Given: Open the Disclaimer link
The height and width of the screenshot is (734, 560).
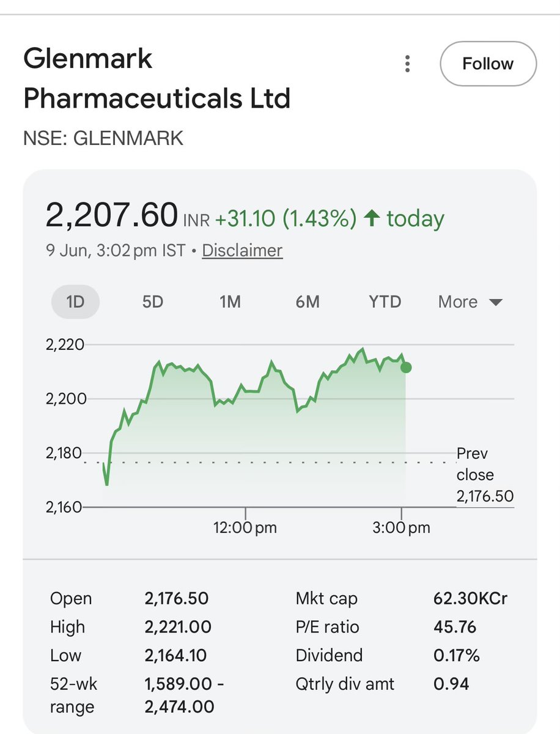Looking at the screenshot, I should point(242,250).
